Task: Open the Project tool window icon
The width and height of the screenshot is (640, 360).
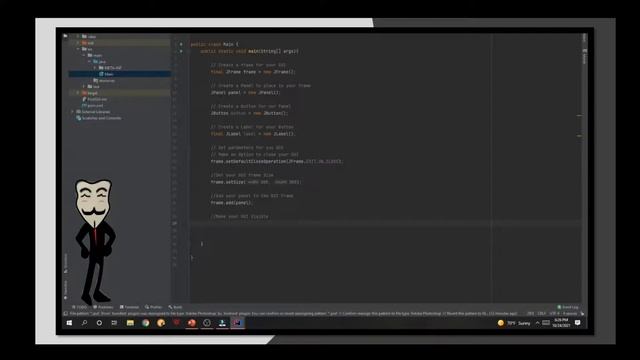Action: tap(65, 36)
